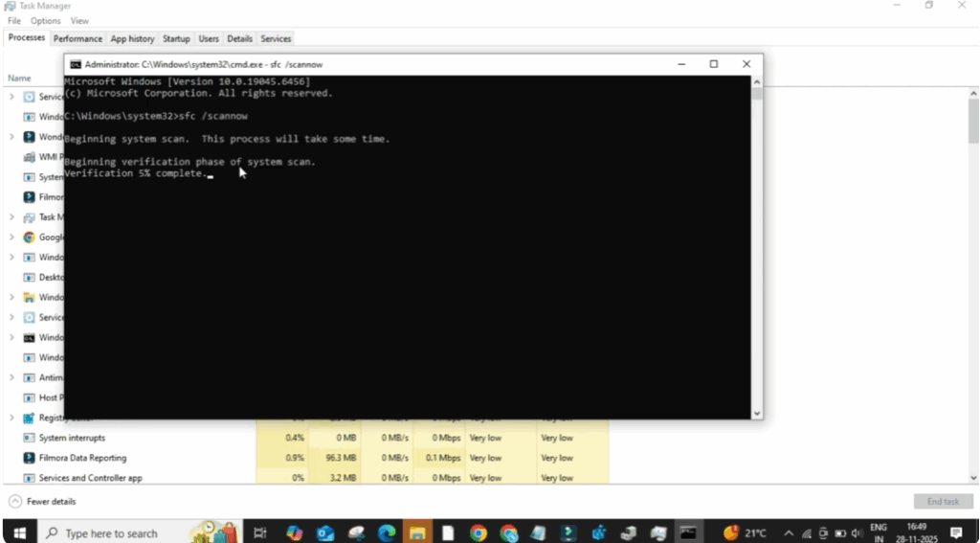Click the Filmora Data Reporting process icon
Screen dimensions: 980x543
pos(30,458)
